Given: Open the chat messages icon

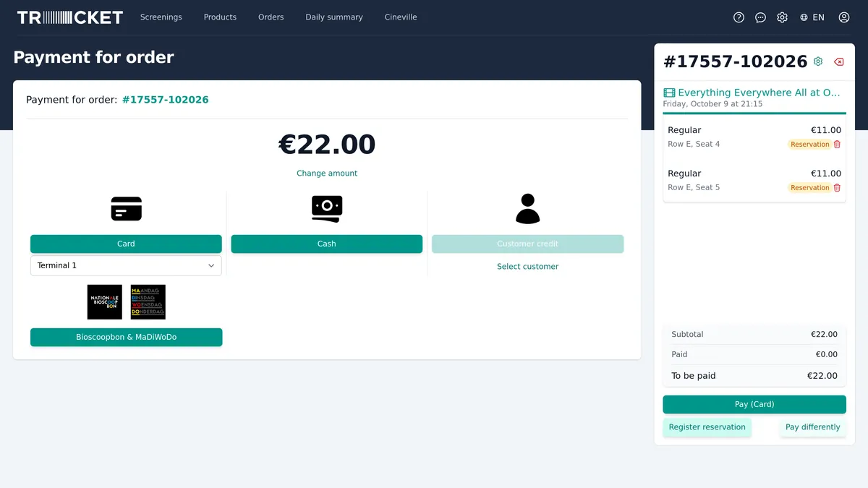Looking at the screenshot, I should click(x=760, y=17).
